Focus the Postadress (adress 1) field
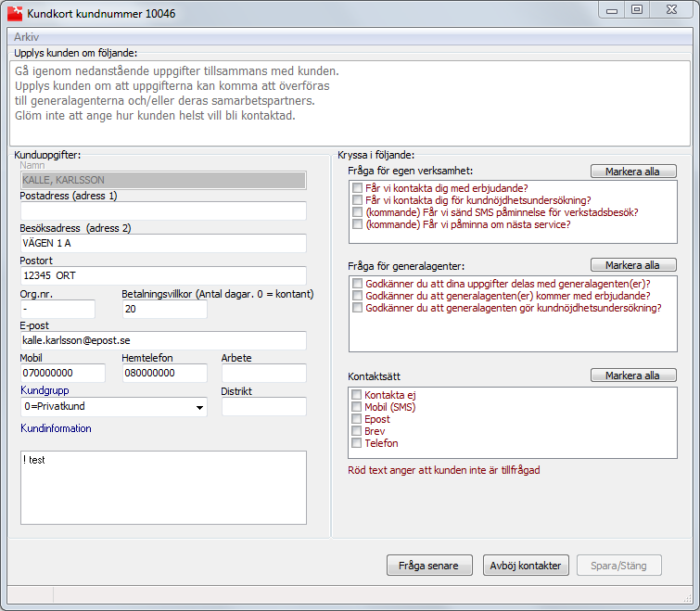The height and width of the screenshot is (611, 700). 163,210
